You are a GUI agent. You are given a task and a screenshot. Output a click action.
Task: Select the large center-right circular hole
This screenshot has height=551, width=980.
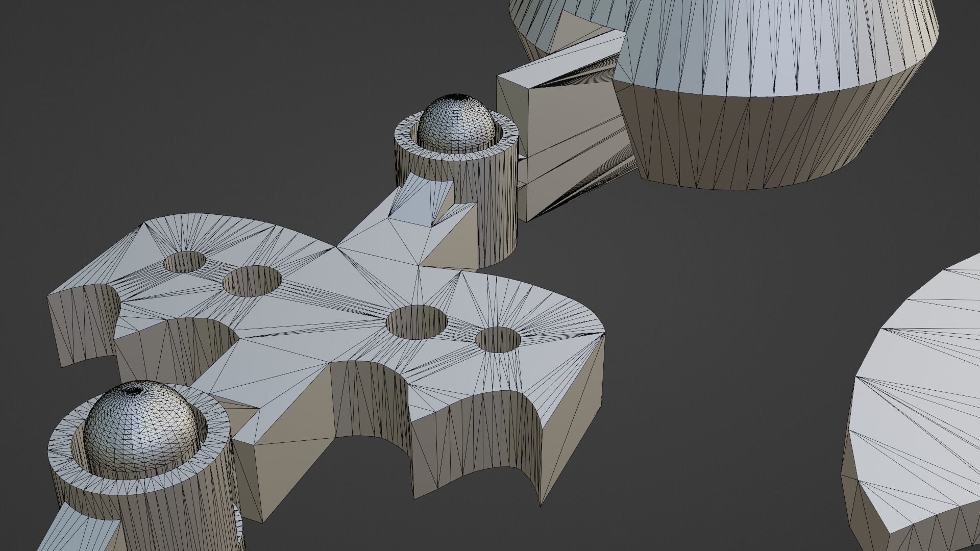coord(416,321)
